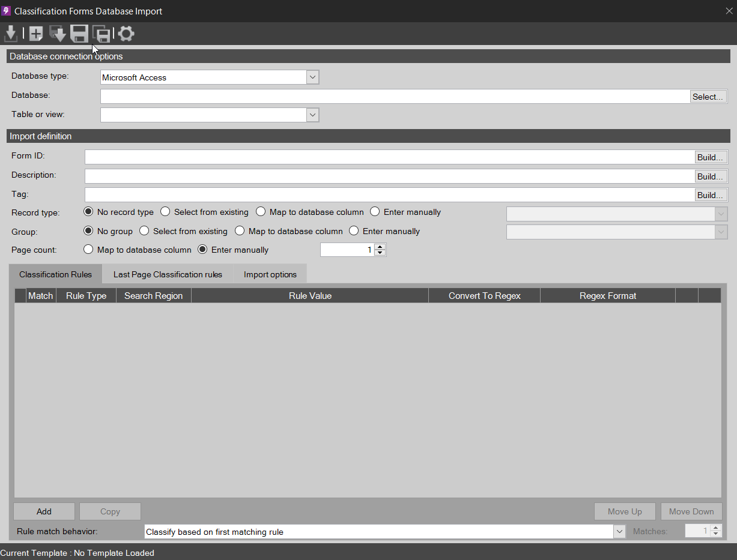Close the Classification Forms Database Import window
737x560 pixels.
click(x=729, y=11)
